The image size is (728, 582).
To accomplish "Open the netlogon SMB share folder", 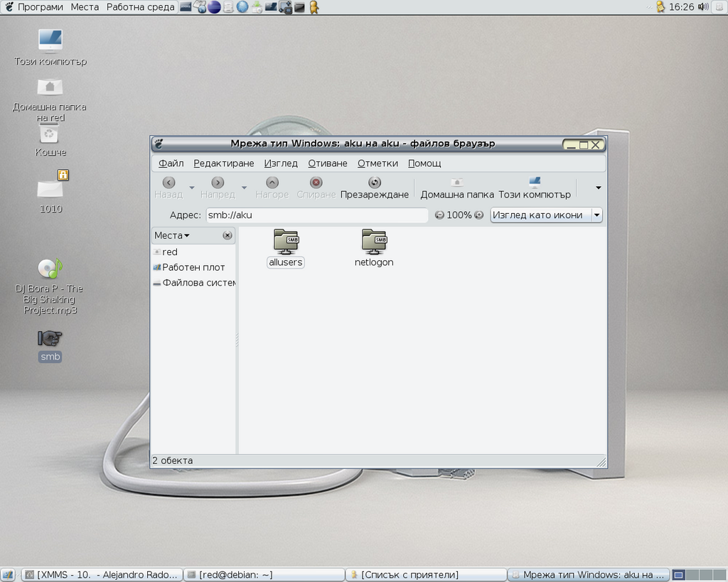I will (x=374, y=242).
